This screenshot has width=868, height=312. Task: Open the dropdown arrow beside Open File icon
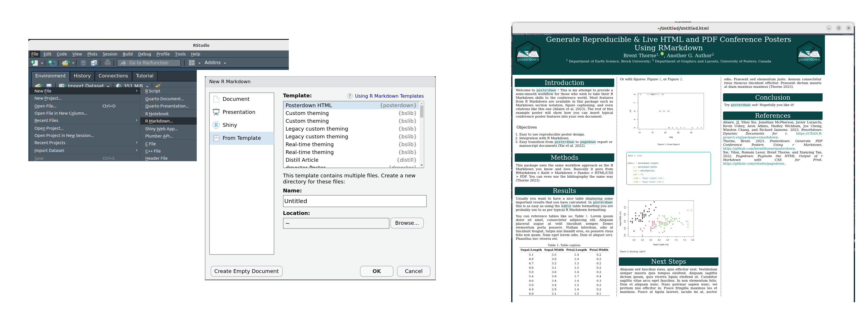(73, 63)
